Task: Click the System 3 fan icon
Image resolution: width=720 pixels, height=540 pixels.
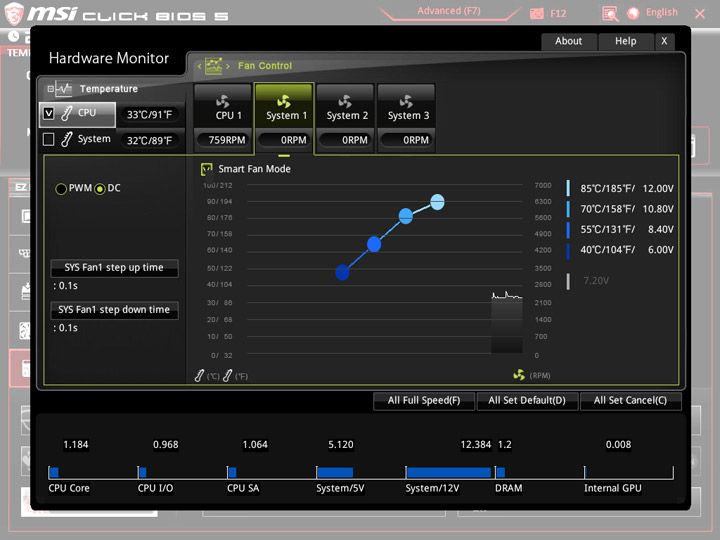Action: point(406,101)
